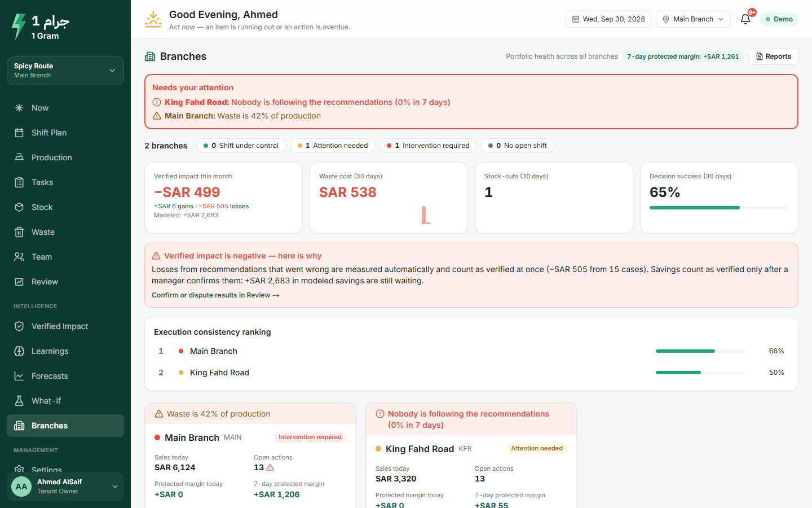Click warning icon next to open actions 13
The image size is (812, 508).
[x=270, y=467]
